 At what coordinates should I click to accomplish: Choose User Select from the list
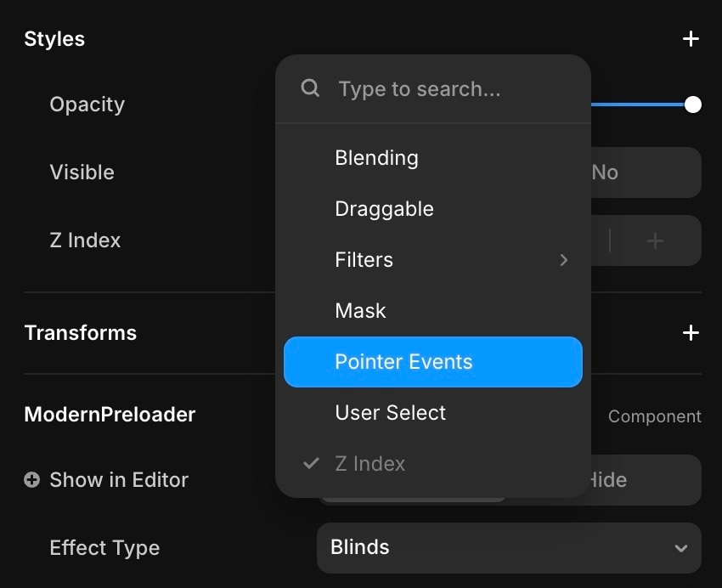[390, 413]
